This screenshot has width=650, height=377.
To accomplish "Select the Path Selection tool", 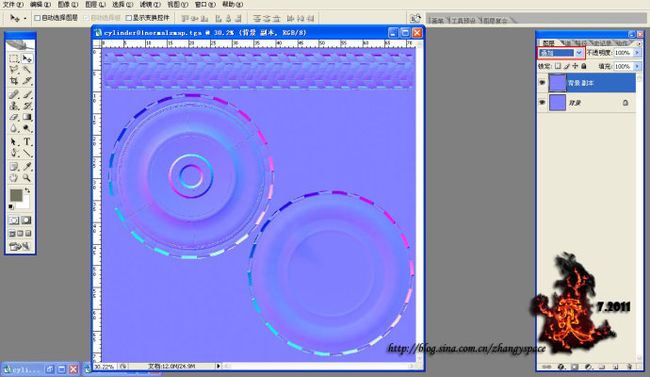I will point(14,142).
